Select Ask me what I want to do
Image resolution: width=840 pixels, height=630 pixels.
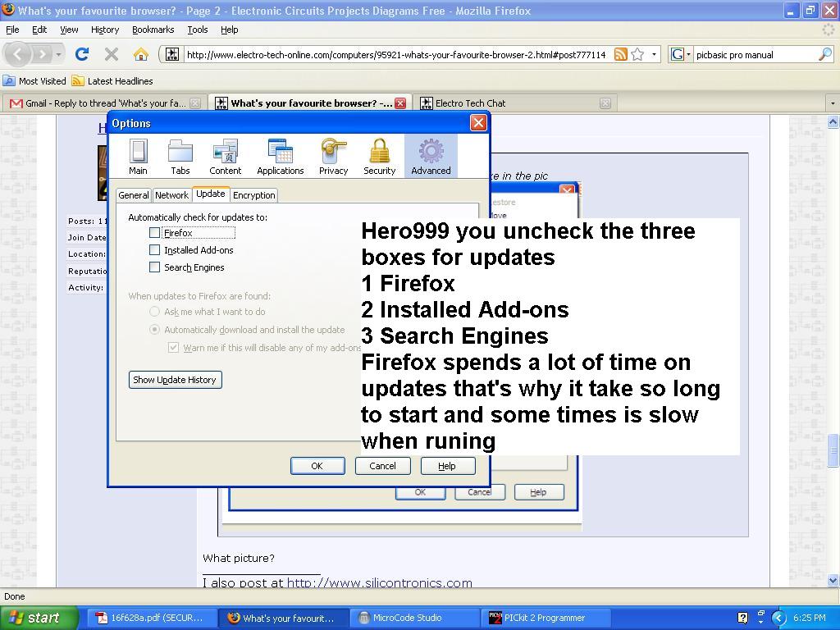(x=154, y=311)
